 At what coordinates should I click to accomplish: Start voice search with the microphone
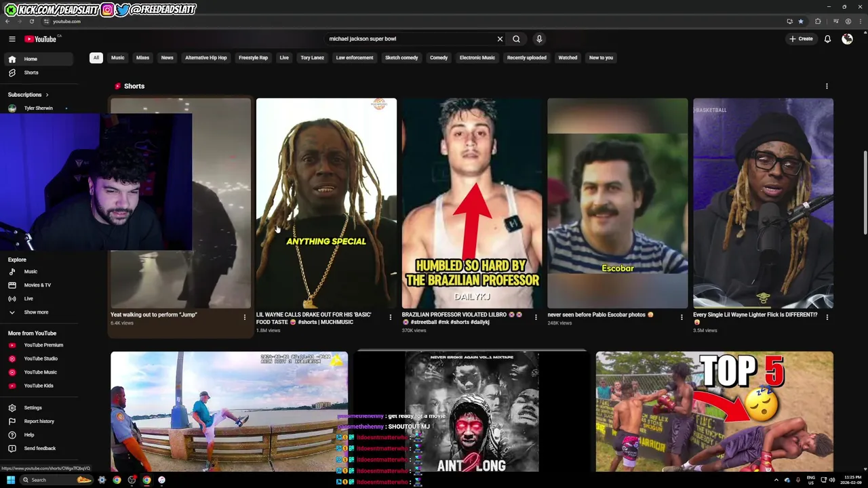pyautogui.click(x=539, y=39)
